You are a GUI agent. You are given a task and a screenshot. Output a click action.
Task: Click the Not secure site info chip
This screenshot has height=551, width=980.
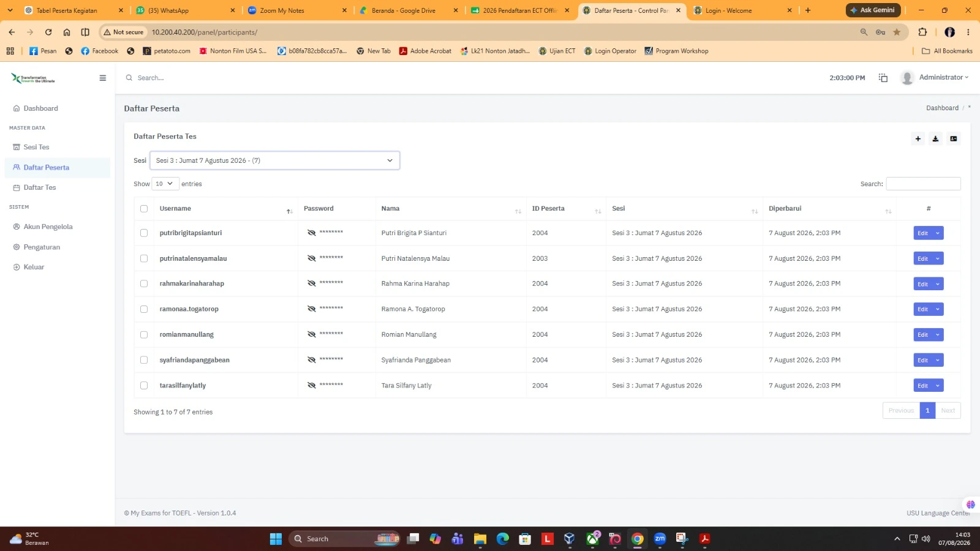[124, 32]
